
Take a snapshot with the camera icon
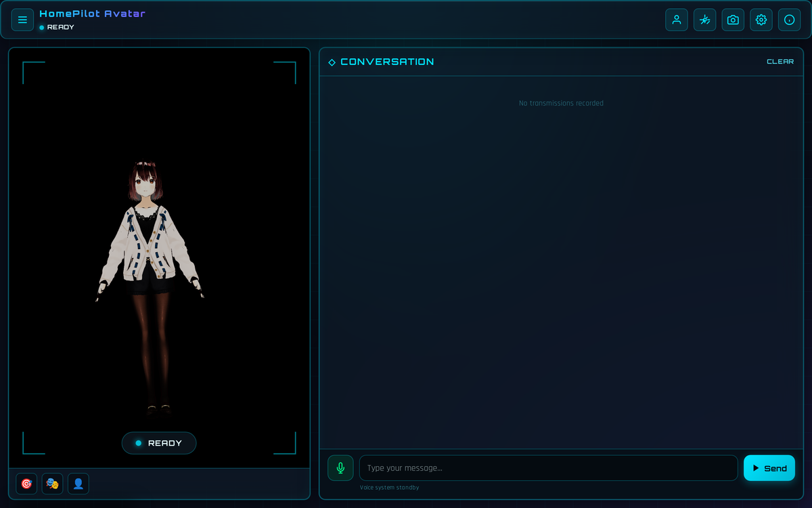733,20
